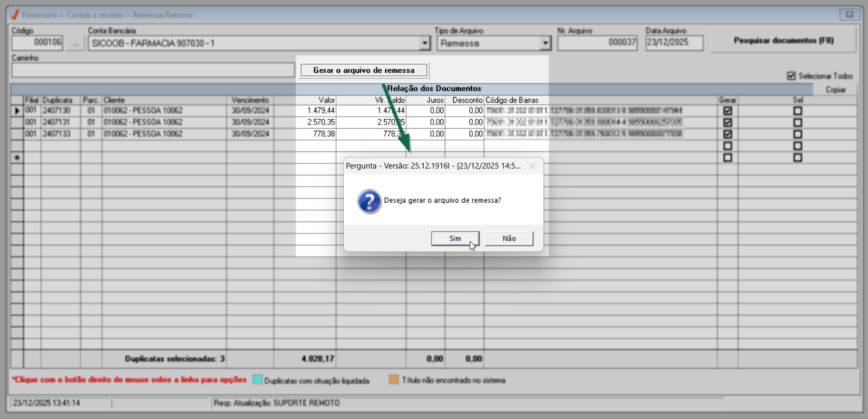The width and height of the screenshot is (868, 419).
Task: Click into the Caminho path field
Action: click(x=153, y=70)
